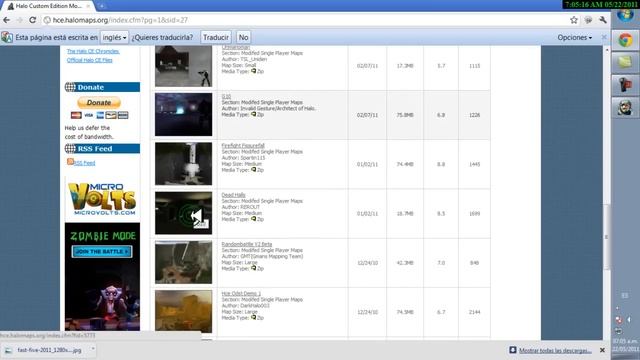Screen dimensions: 640x360
Task: Open the red camera recorder taskbar icon
Action: pos(625,85)
